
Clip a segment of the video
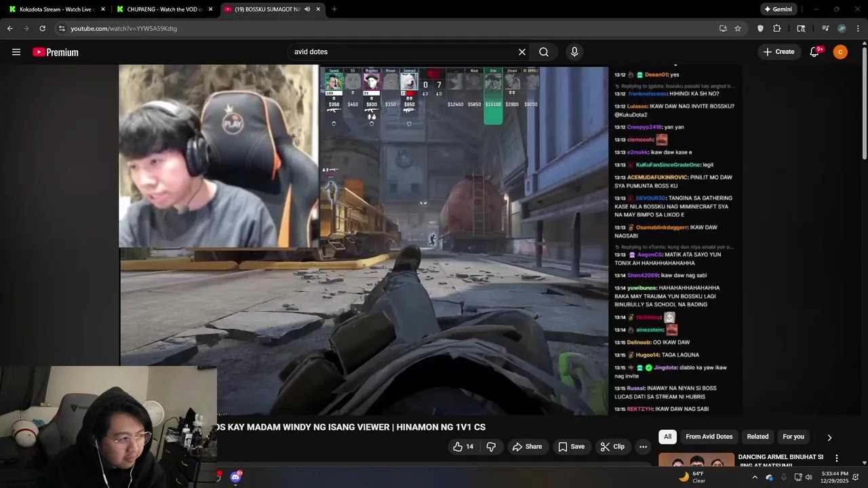tap(612, 447)
